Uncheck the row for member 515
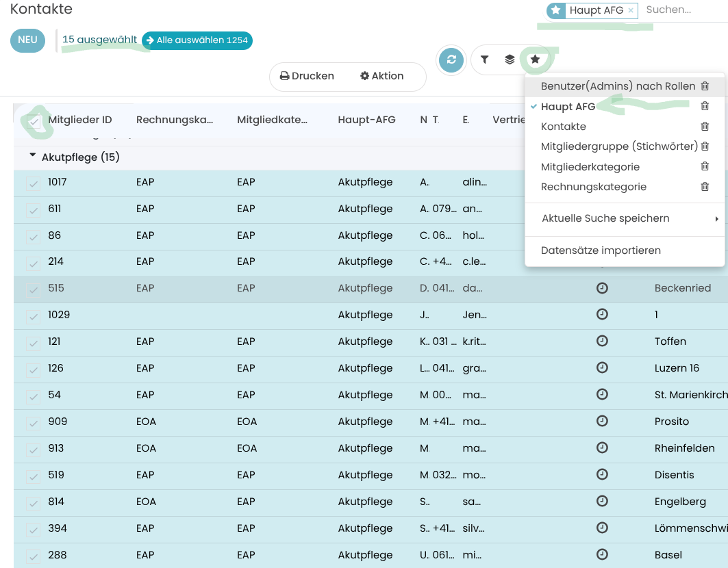The height and width of the screenshot is (568, 728). 34,289
